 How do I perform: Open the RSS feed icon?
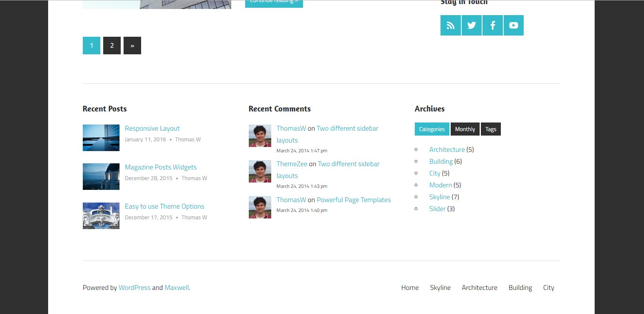point(451,25)
